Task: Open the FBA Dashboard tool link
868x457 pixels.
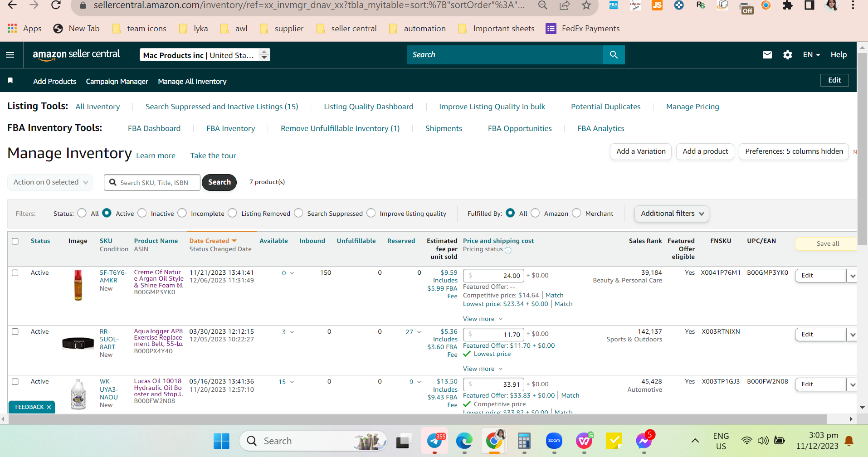Action: (154, 129)
